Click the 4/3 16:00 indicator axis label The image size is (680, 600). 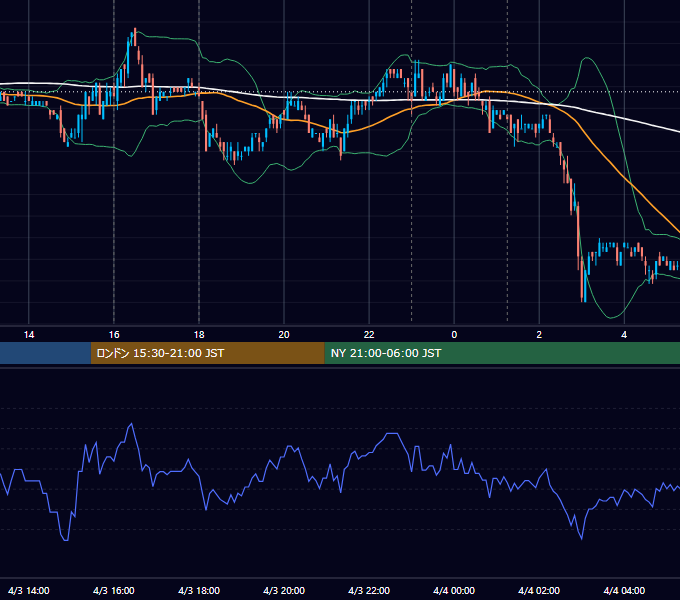(x=114, y=590)
